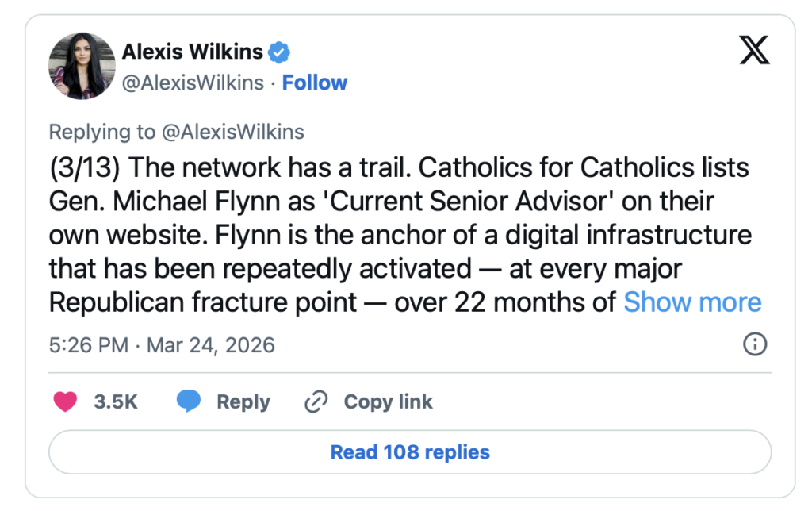The height and width of the screenshot is (511, 812).
Task: Click the chain link icon
Action: (x=316, y=402)
